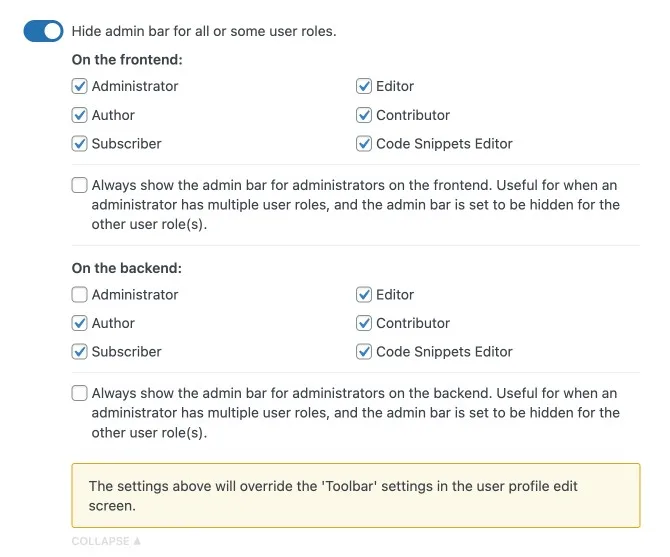Screen dimensions: 670x557
Task: Uncheck Subscriber in the frontend roles
Action: pos(80,143)
